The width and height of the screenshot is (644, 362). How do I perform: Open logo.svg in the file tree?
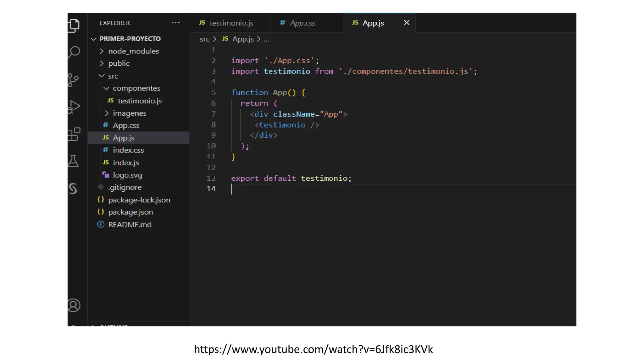click(x=138, y=175)
